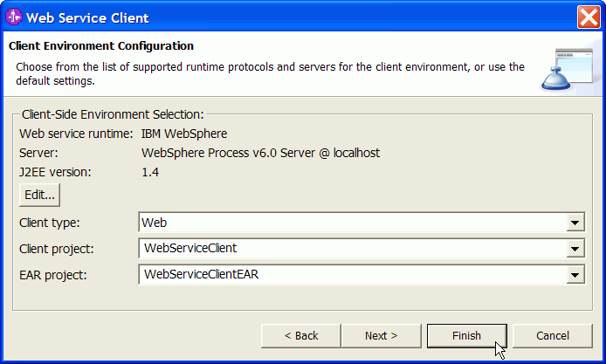The width and height of the screenshot is (606, 364).
Task: Click the IBM WebSphere runtime value
Action: (184, 134)
